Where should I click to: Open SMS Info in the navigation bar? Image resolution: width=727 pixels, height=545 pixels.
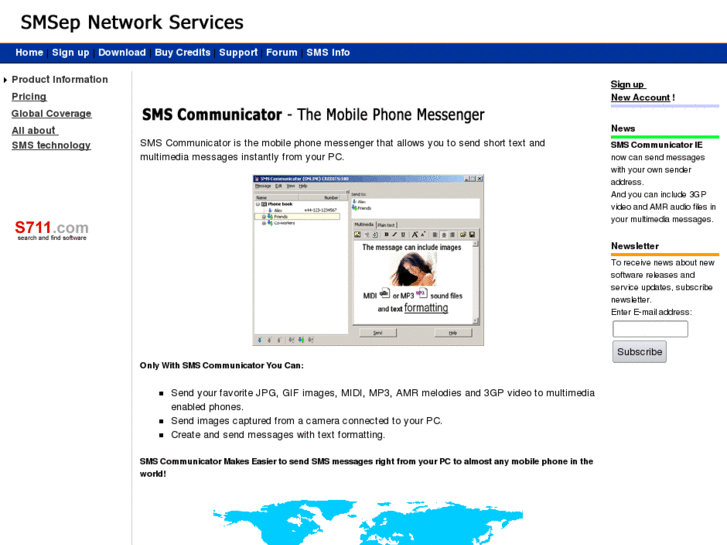(x=328, y=52)
